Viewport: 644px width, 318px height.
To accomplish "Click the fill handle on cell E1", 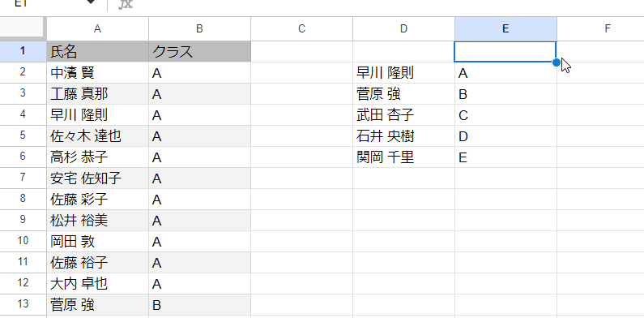I will tap(557, 62).
